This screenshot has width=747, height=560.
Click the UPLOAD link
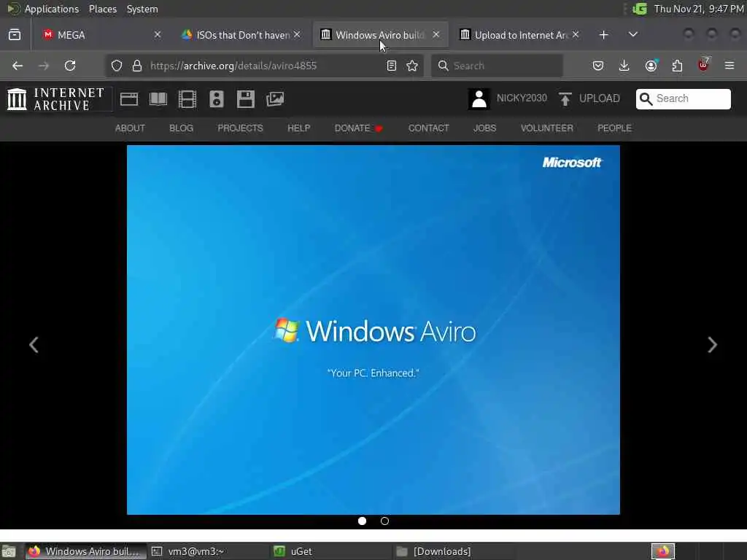click(600, 98)
